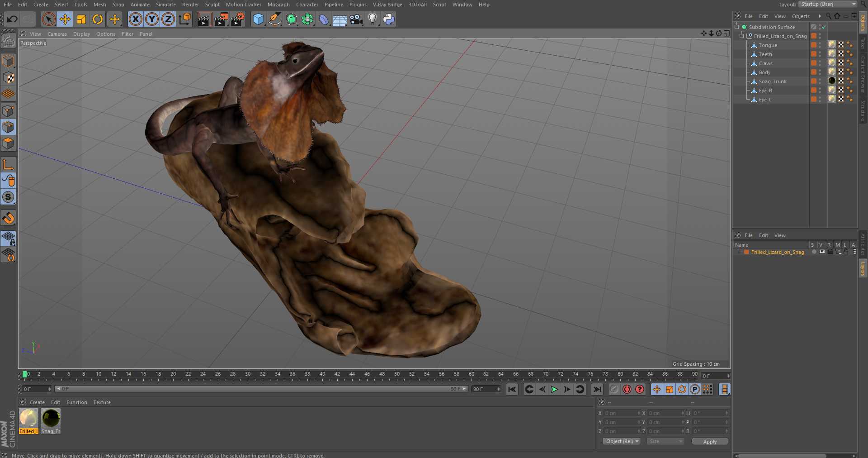Viewport: 868px width, 458px height.
Task: Click the Undo arrow icon
Action: point(12,19)
